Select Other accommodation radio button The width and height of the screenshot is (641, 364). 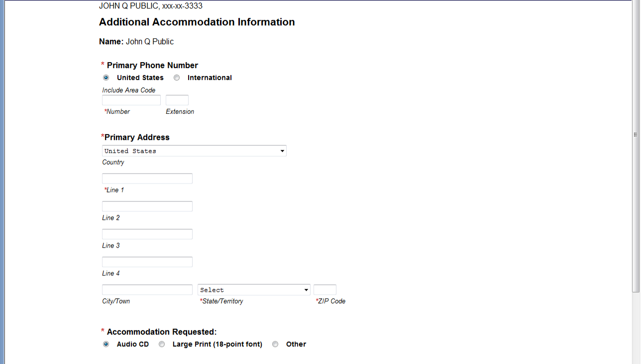tap(275, 344)
